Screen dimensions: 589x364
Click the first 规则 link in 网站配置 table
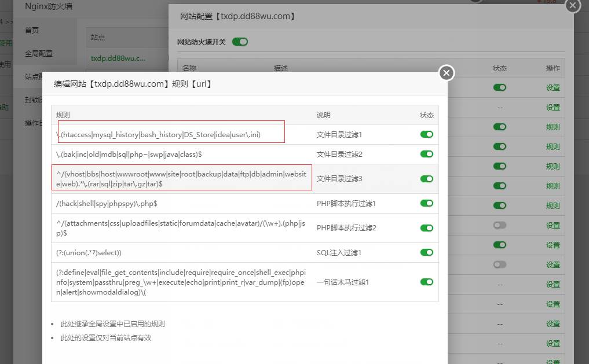(x=553, y=127)
